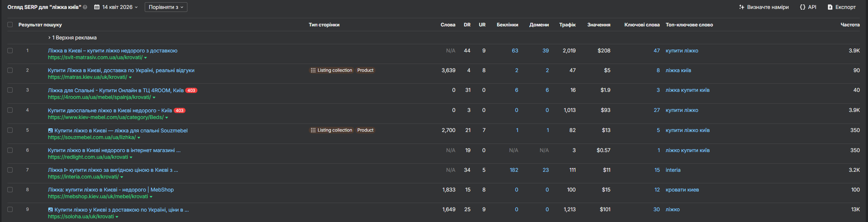Sort table by Трафік column header
The image size is (868, 222).
coord(567,25)
